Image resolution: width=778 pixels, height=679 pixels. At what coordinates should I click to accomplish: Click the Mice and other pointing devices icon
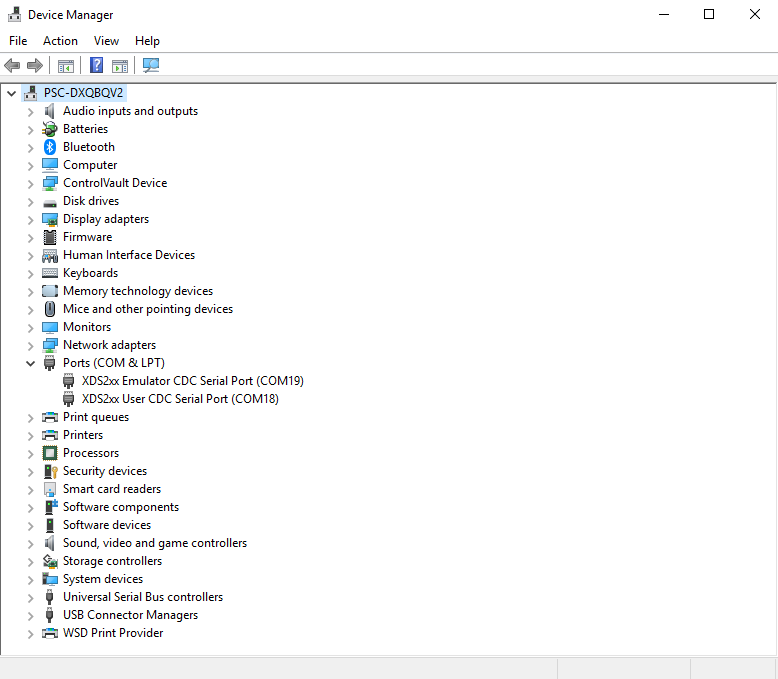[50, 309]
